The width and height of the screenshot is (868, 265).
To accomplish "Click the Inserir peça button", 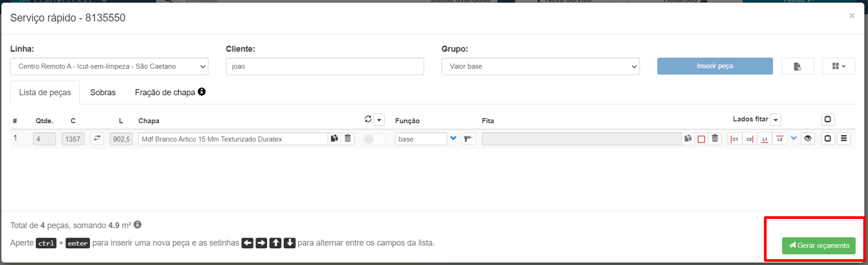I will click(715, 66).
